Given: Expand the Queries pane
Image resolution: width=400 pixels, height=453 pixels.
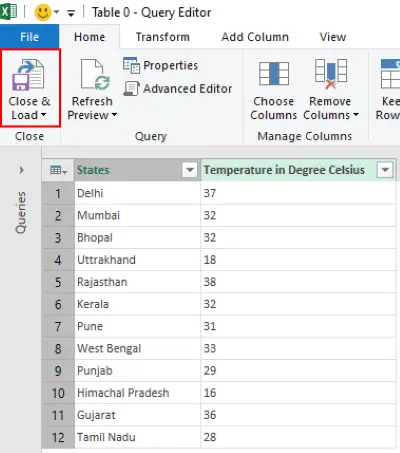Looking at the screenshot, I should tap(22, 170).
